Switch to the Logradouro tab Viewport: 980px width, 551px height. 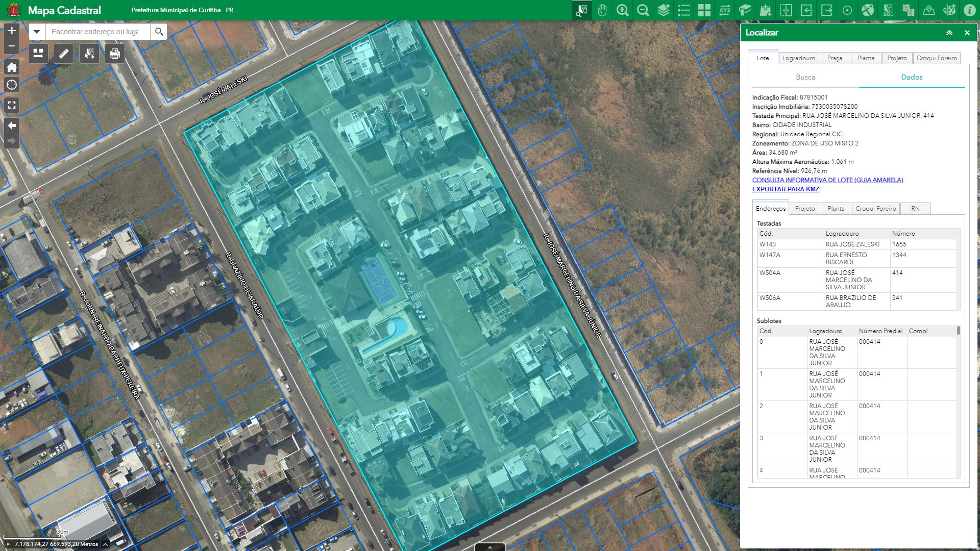[799, 58]
